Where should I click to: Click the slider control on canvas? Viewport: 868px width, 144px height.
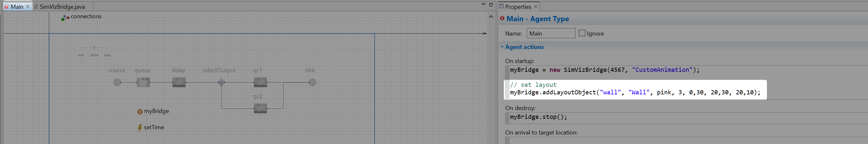point(94,48)
